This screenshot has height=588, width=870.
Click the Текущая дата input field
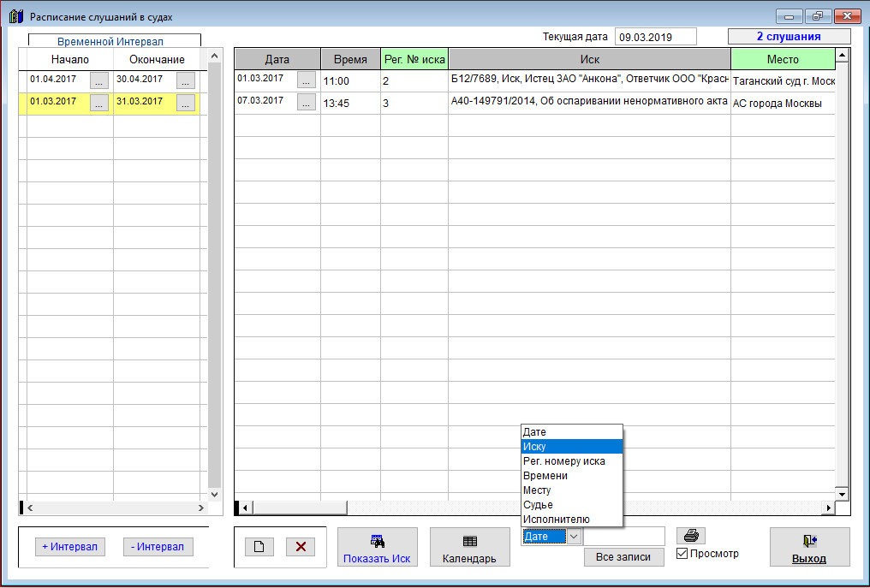coord(656,37)
